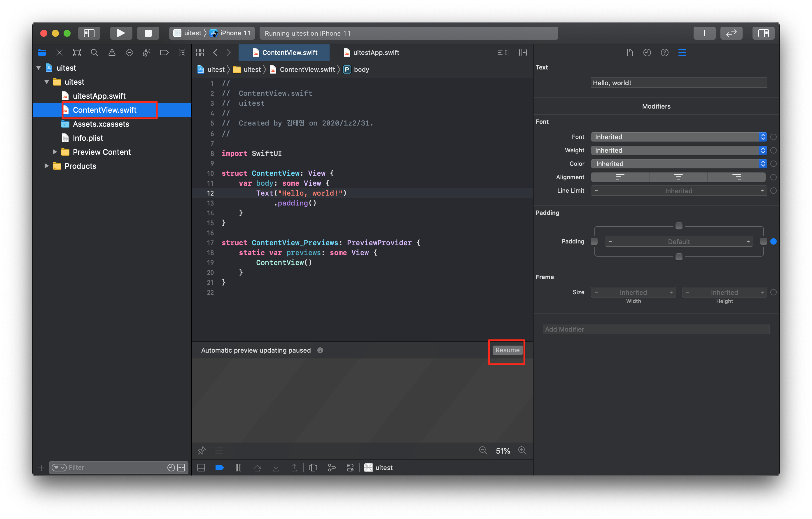Image resolution: width=812 pixels, height=519 pixels.
Task: Show the Attributes inspector icon
Action: [682, 53]
